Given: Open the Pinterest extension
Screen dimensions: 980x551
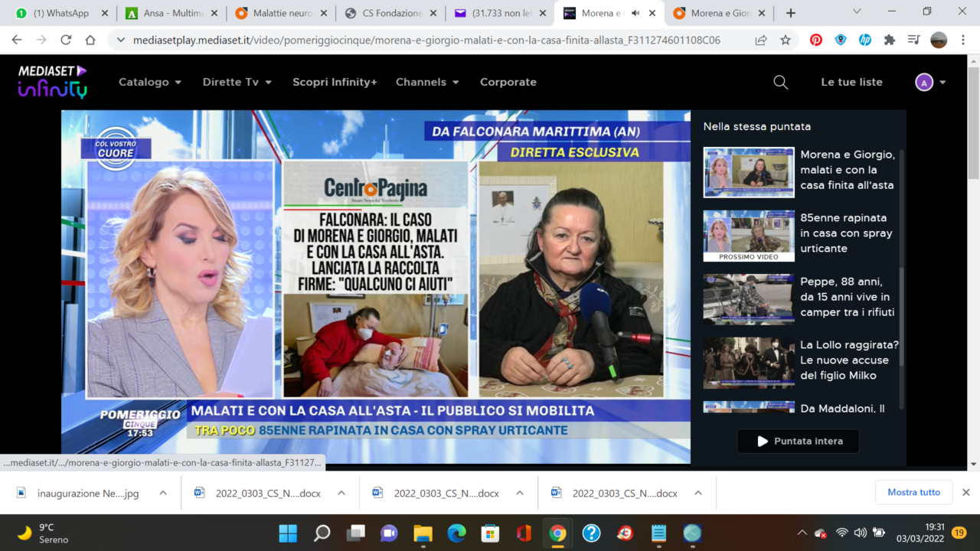Looking at the screenshot, I should pos(816,40).
